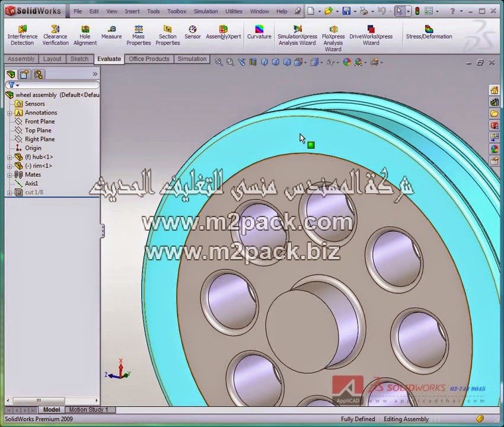The image size is (504, 427).
Task: Open the Apply Scene dropdown arrow
Action: pos(365,62)
